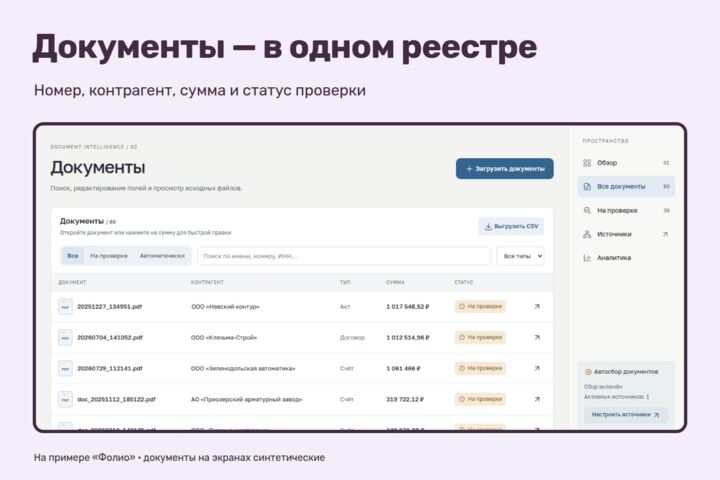
Task: Click the На проверке badge in doc_20251112_185122.pdf row
Action: [x=480, y=399]
